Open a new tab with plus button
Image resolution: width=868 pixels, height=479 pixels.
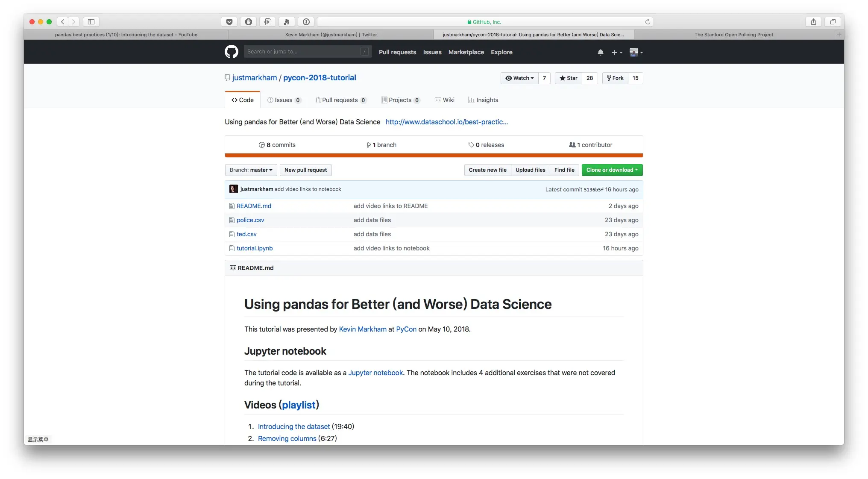tap(839, 35)
